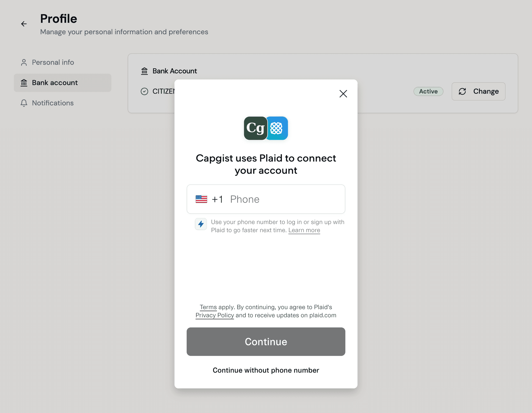
Task: Open the Personal info section
Action: pos(53,62)
